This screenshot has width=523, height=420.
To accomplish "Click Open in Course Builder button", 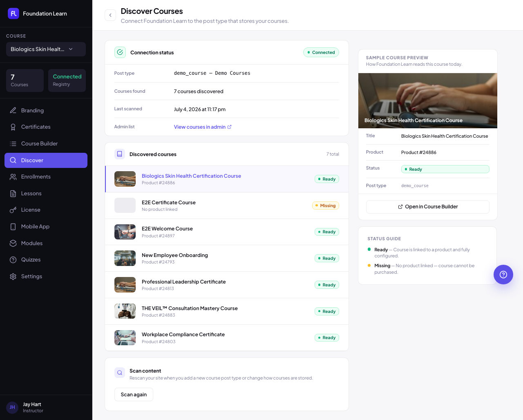I will [x=428, y=207].
